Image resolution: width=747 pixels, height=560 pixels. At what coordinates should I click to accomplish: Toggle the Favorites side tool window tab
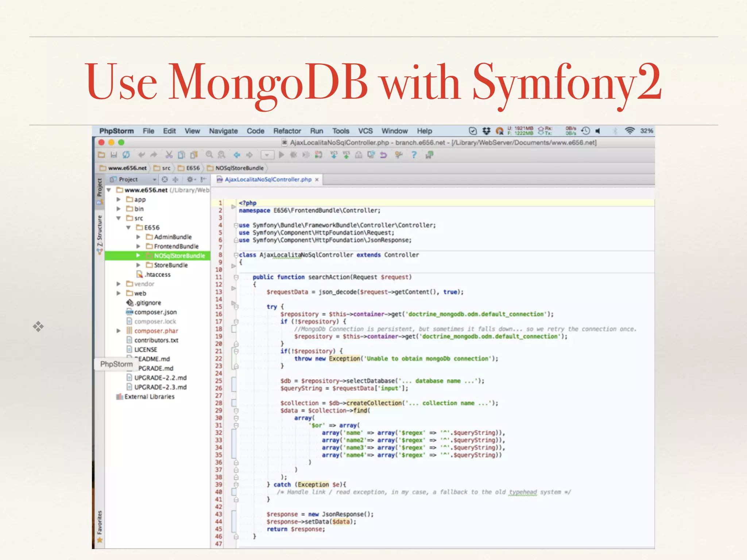100,526
